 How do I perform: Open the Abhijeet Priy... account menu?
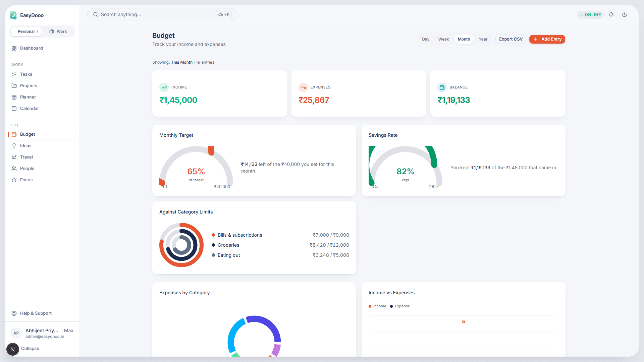(42, 333)
